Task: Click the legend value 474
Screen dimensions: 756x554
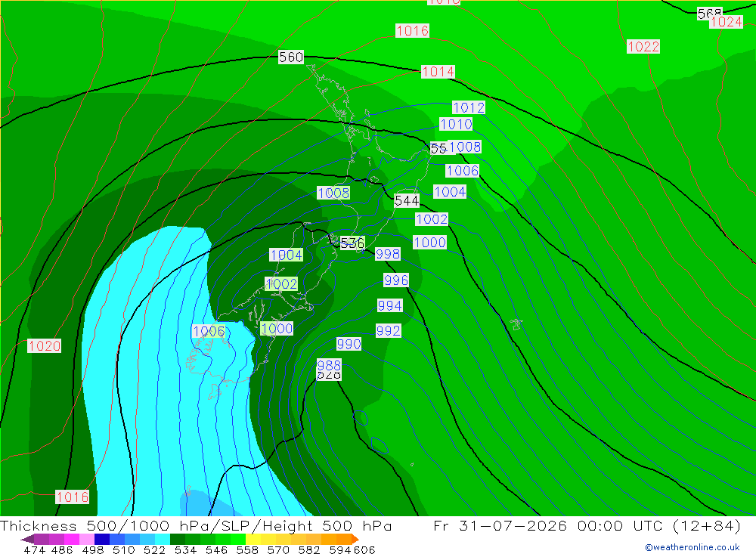Action: [x=34, y=549]
